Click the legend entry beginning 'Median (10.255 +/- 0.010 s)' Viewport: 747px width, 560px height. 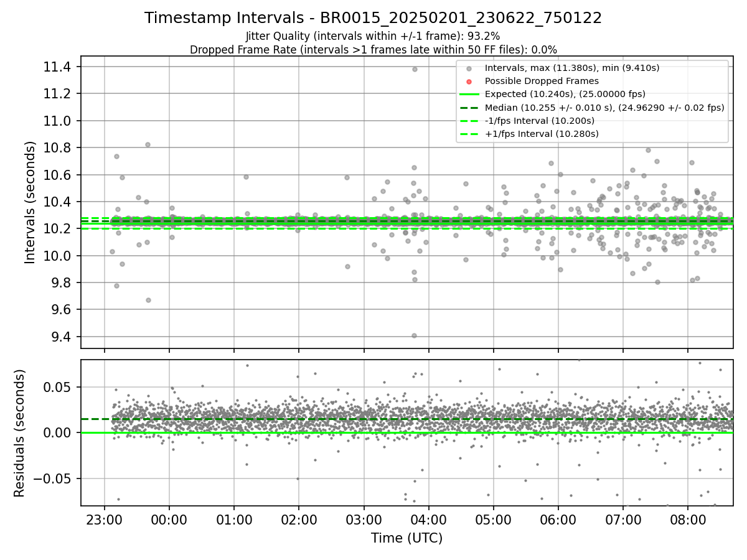(604, 108)
